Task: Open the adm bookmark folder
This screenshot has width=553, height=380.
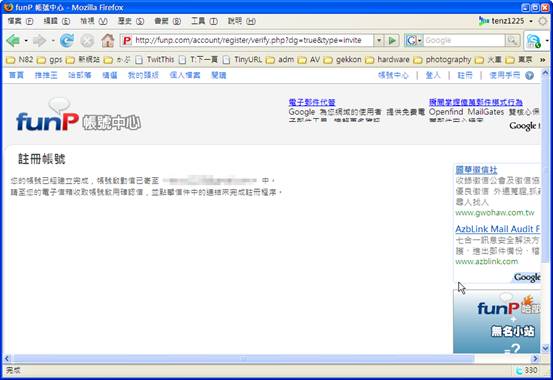Action: click(x=280, y=60)
